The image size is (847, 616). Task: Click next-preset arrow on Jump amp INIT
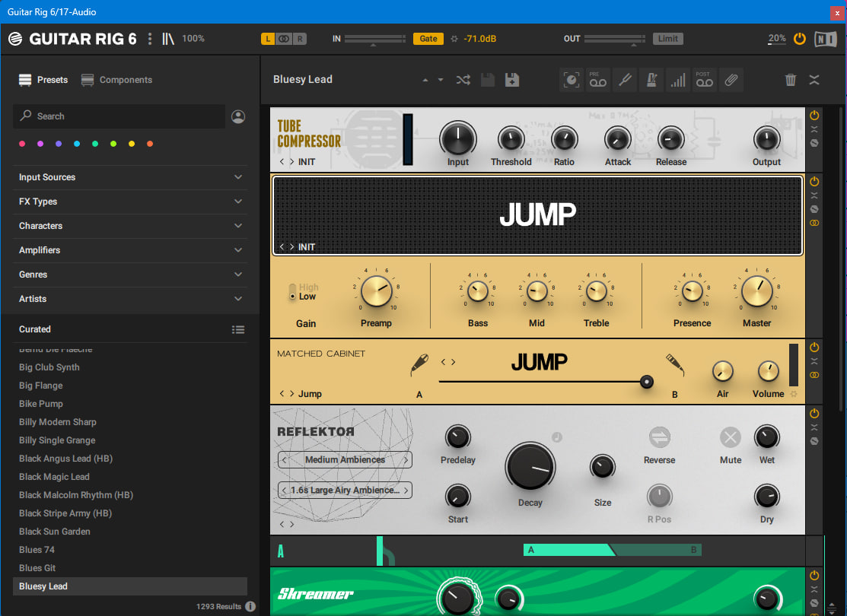[x=291, y=246]
